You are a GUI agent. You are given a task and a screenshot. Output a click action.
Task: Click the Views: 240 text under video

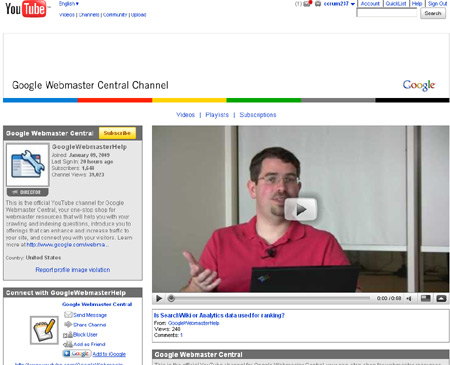coord(167,329)
